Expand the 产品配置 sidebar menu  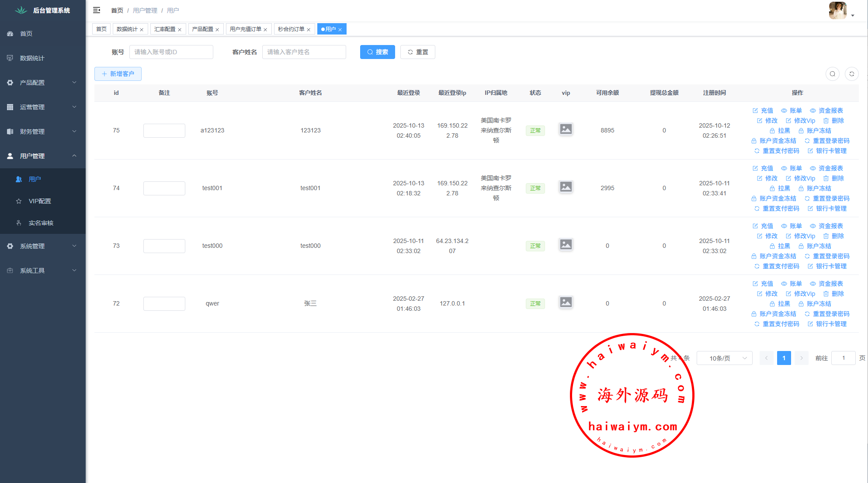(x=42, y=83)
